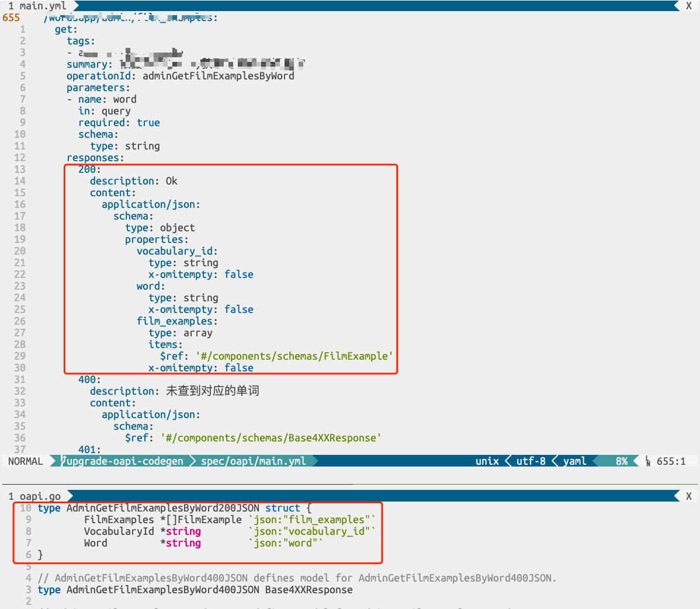
Task: Click the '401:' response key
Action: pos(89,450)
